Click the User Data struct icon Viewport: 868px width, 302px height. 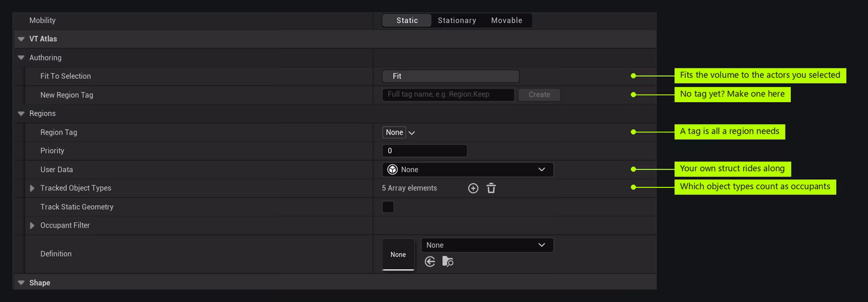coord(393,169)
